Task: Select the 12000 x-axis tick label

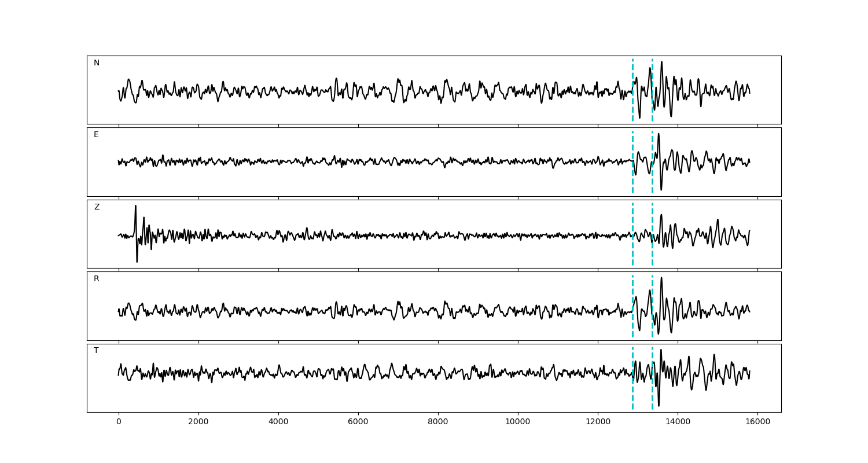Action: click(x=598, y=422)
